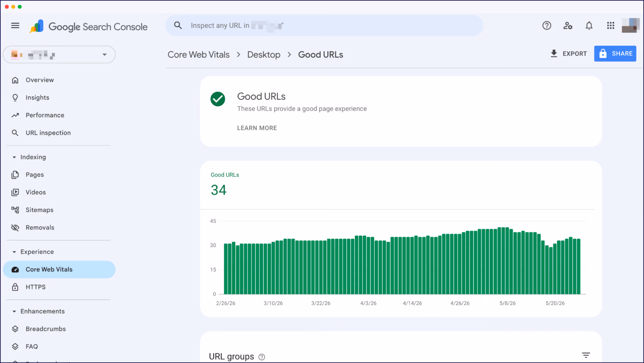Open user and permissions settings icon

568,25
